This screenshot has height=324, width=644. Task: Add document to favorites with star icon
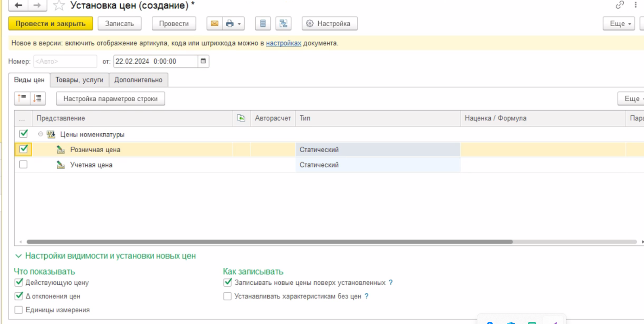tap(59, 5)
